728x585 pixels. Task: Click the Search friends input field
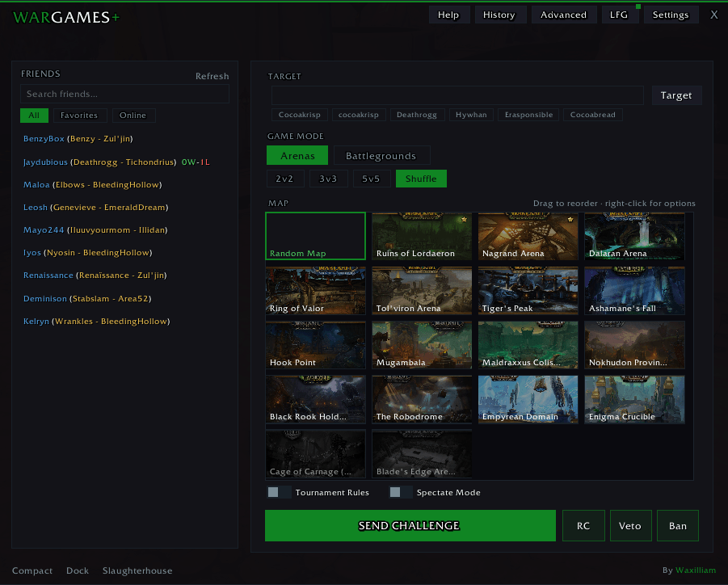[124, 94]
